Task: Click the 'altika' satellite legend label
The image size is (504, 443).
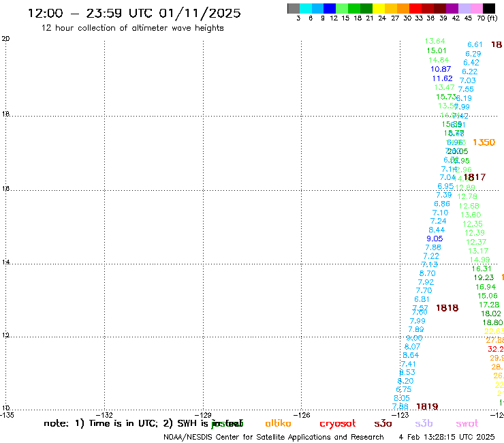Action: pyautogui.click(x=278, y=423)
